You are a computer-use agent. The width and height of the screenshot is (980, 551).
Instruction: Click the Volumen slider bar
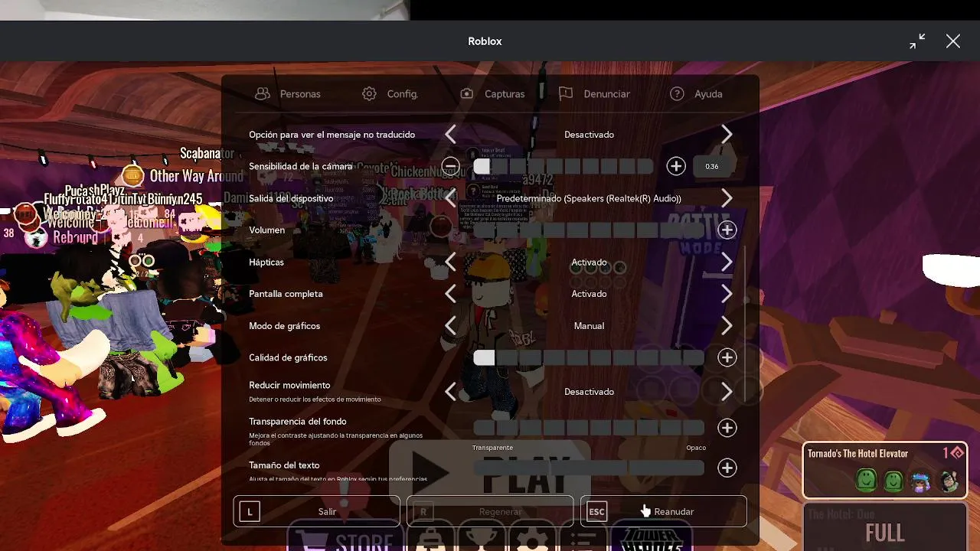point(589,230)
